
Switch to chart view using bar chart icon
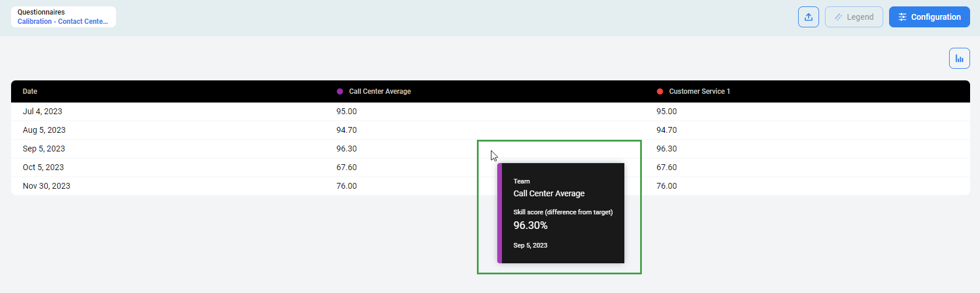point(959,58)
